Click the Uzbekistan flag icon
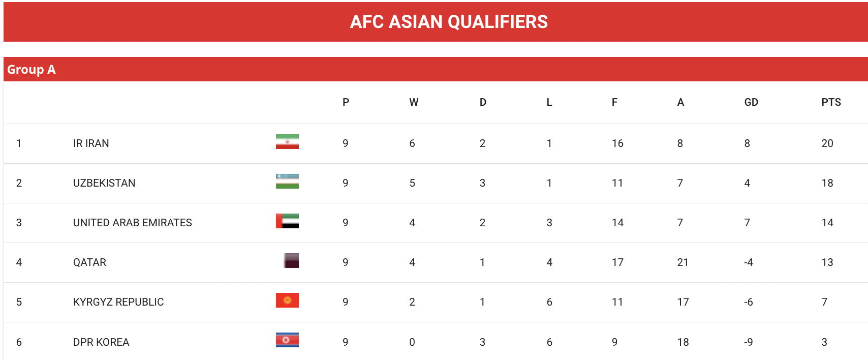The width and height of the screenshot is (868, 360). pos(287,181)
